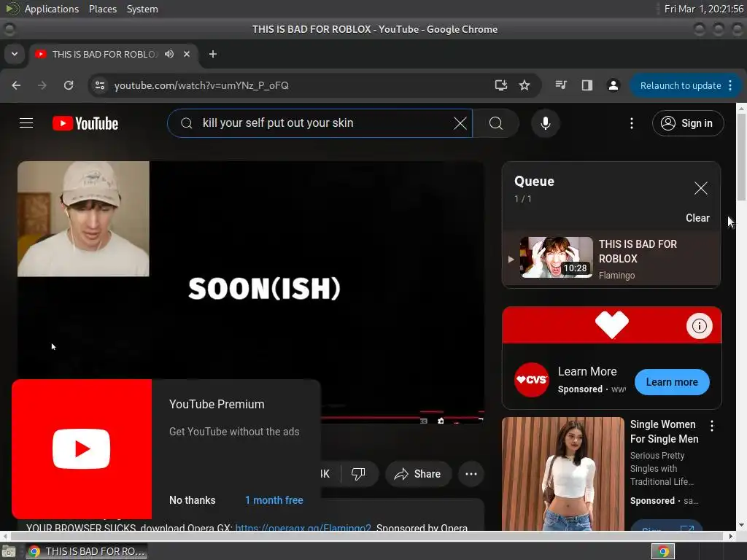This screenshot has height=560, width=747.
Task: Open the Places menu
Action: pos(102,9)
